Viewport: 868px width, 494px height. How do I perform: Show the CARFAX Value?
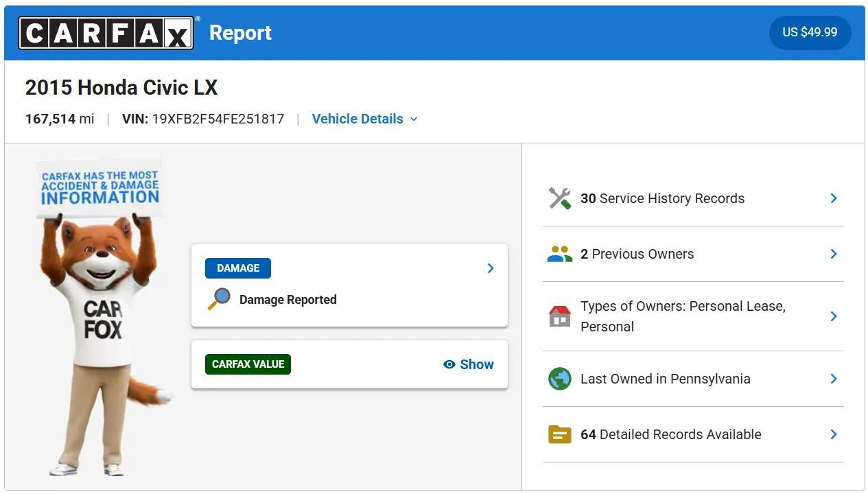click(x=469, y=364)
